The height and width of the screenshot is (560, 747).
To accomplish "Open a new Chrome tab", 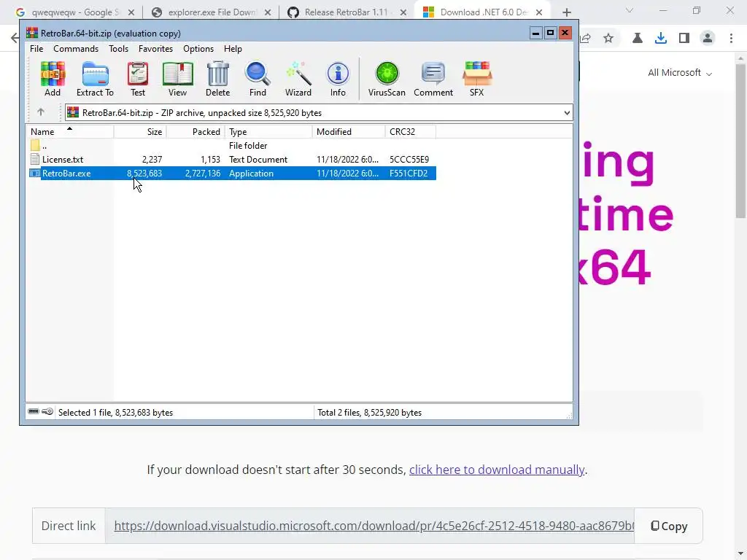I will click(566, 12).
